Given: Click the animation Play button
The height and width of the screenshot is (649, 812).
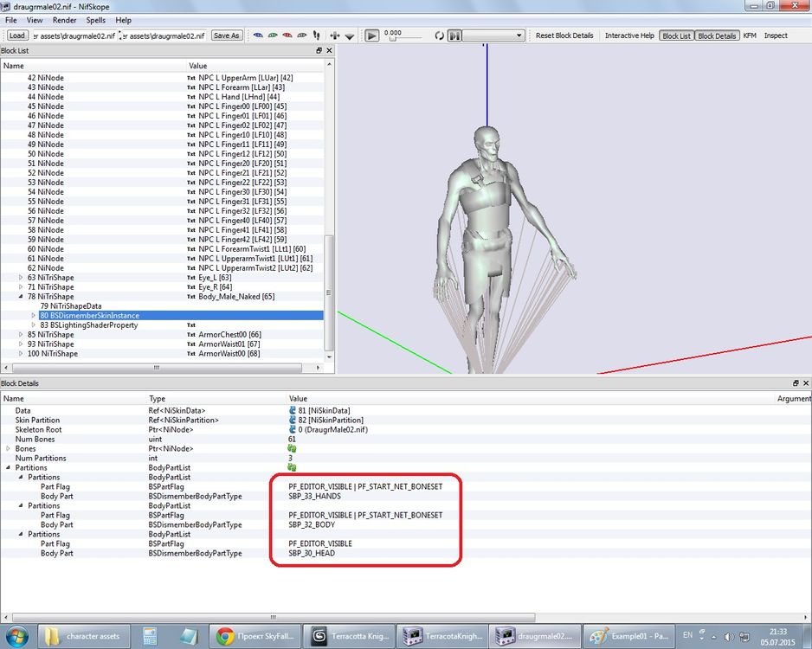Looking at the screenshot, I should 372,35.
